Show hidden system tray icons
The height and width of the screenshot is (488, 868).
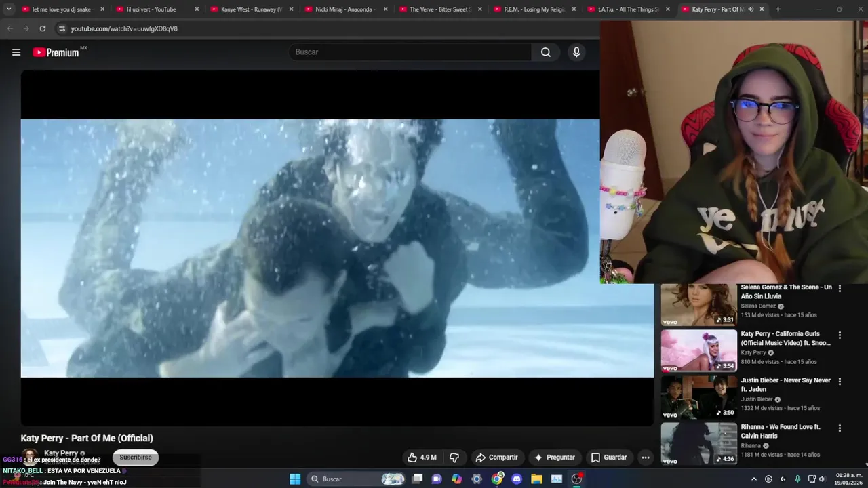pyautogui.click(x=754, y=479)
